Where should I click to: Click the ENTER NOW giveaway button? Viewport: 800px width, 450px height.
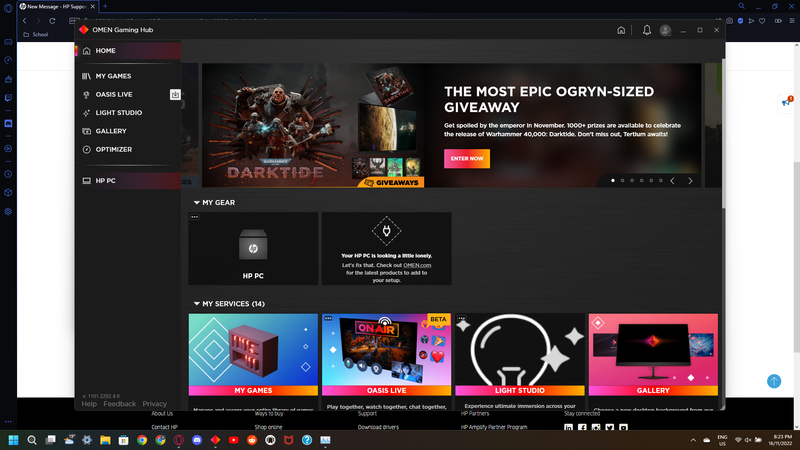click(467, 159)
